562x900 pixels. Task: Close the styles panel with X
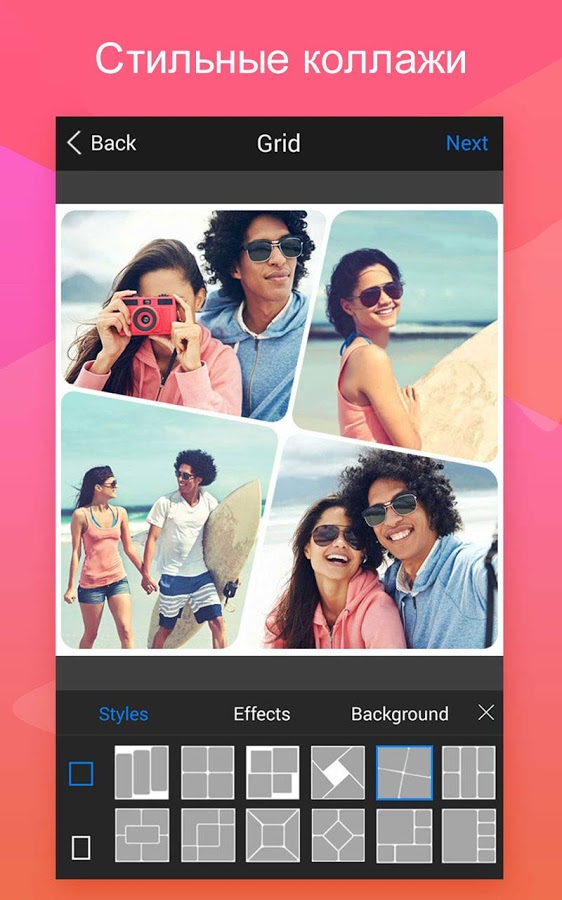coord(486,713)
